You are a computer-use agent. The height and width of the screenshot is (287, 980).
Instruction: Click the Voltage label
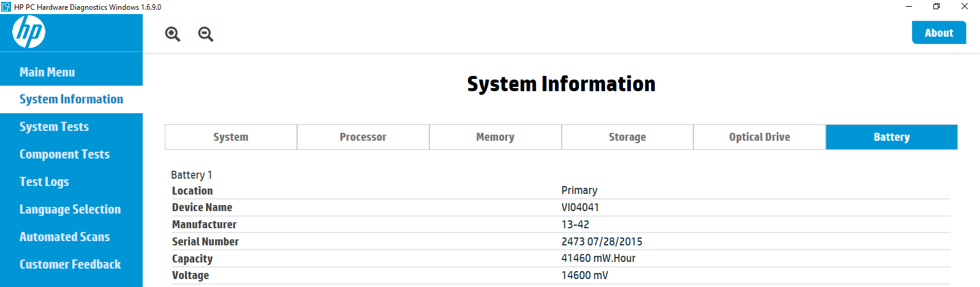[190, 275]
